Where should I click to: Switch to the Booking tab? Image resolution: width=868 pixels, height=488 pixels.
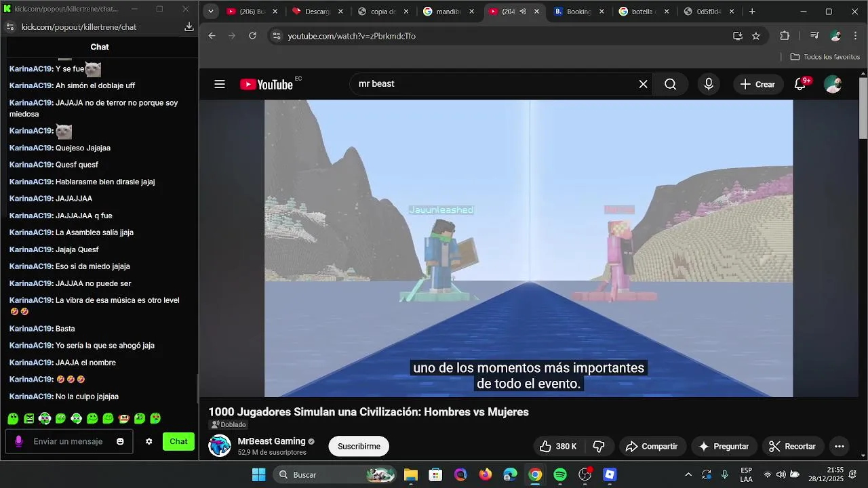pos(579,12)
